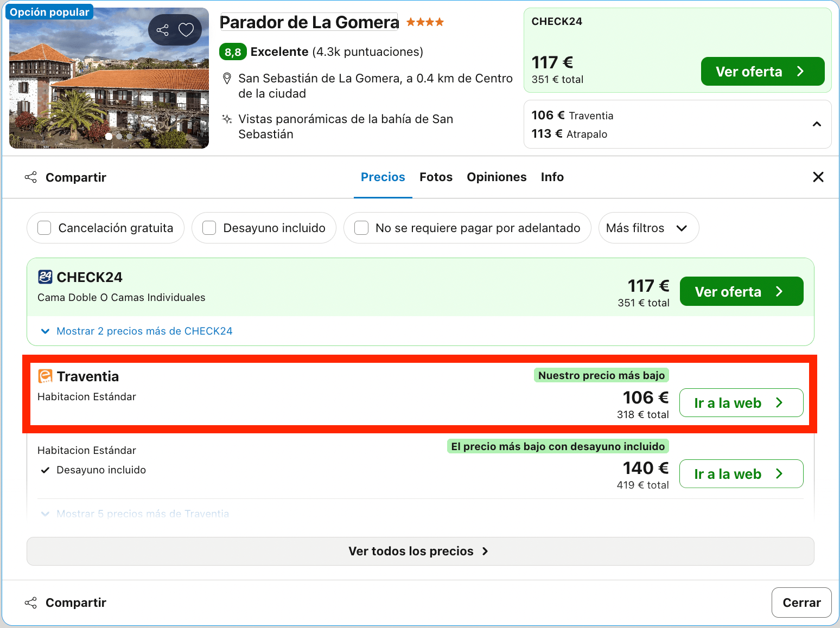Click the sparkle icon beside Vistas panorámicas
Image resolution: width=840 pixels, height=628 pixels.
pos(227,119)
